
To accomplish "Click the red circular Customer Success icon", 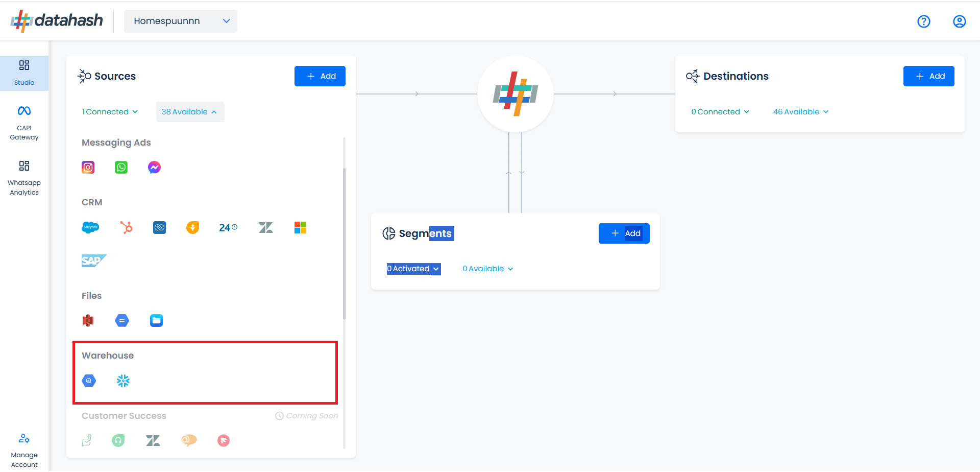I will pos(224,440).
